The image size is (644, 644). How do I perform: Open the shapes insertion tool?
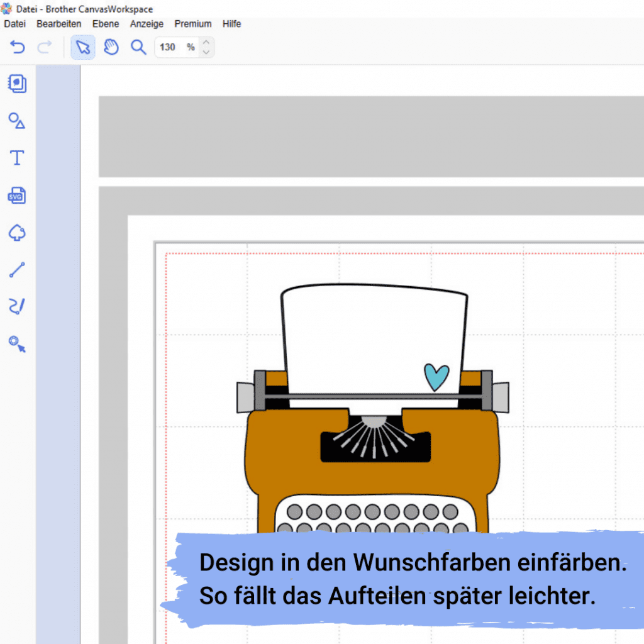point(16,121)
